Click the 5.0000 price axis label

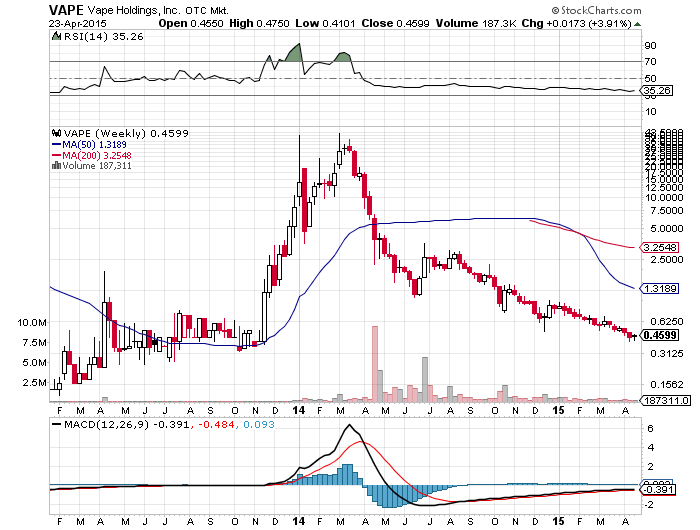667,229
